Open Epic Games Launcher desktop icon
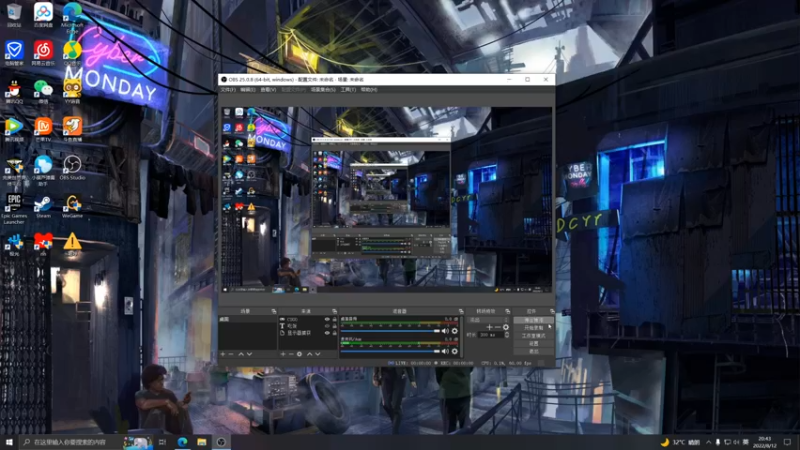The height and width of the screenshot is (450, 800). point(14,209)
